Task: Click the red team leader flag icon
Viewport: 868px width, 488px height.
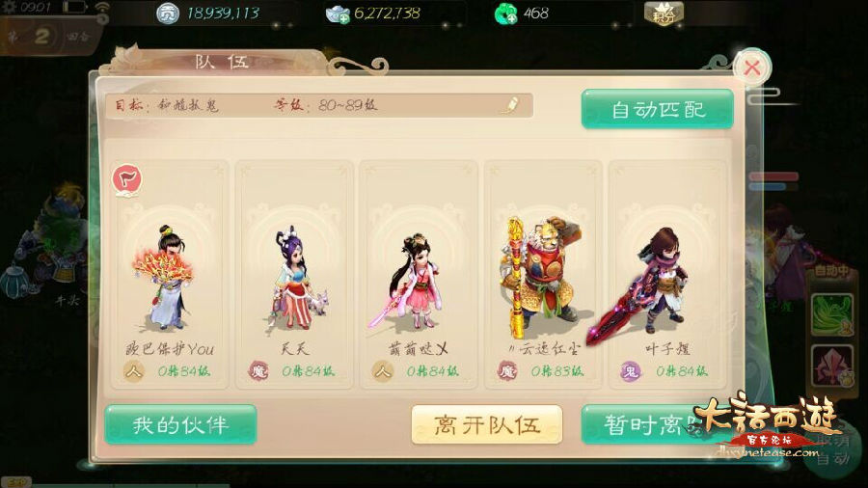Action: click(126, 179)
